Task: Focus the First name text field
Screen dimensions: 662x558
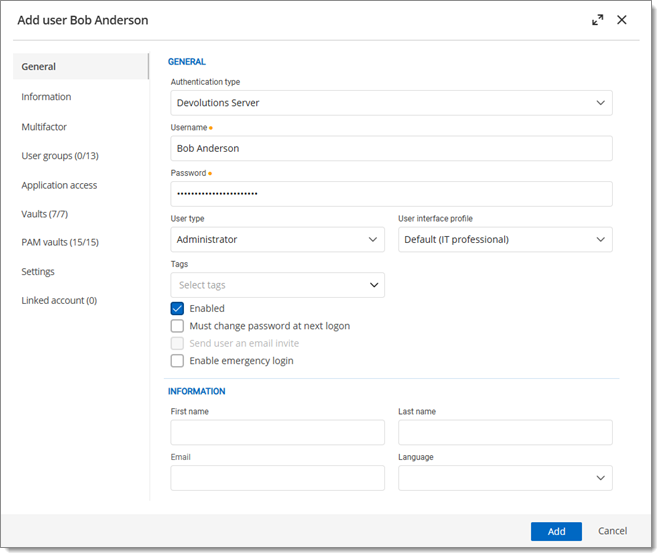Action: pos(277,432)
